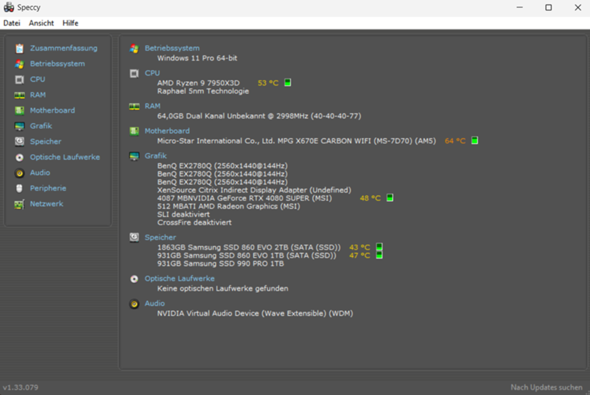Select Betriebssystem in the sidebar

pyautogui.click(x=58, y=64)
